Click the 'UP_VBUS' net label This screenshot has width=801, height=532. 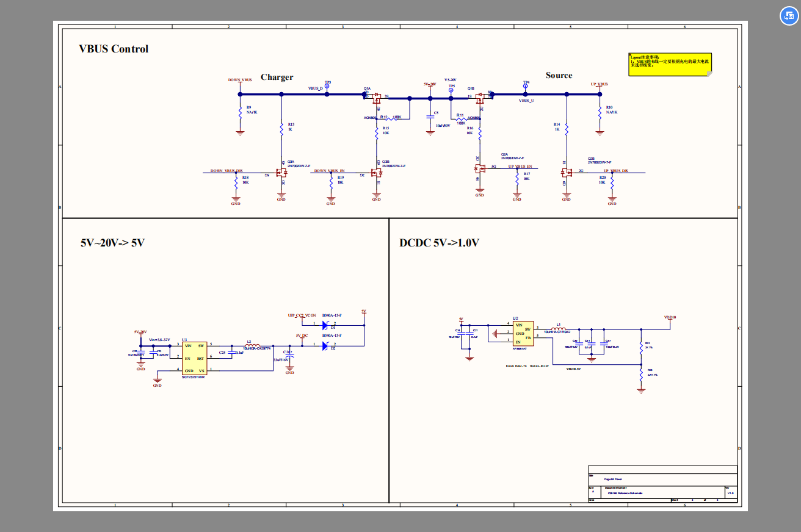(x=599, y=84)
